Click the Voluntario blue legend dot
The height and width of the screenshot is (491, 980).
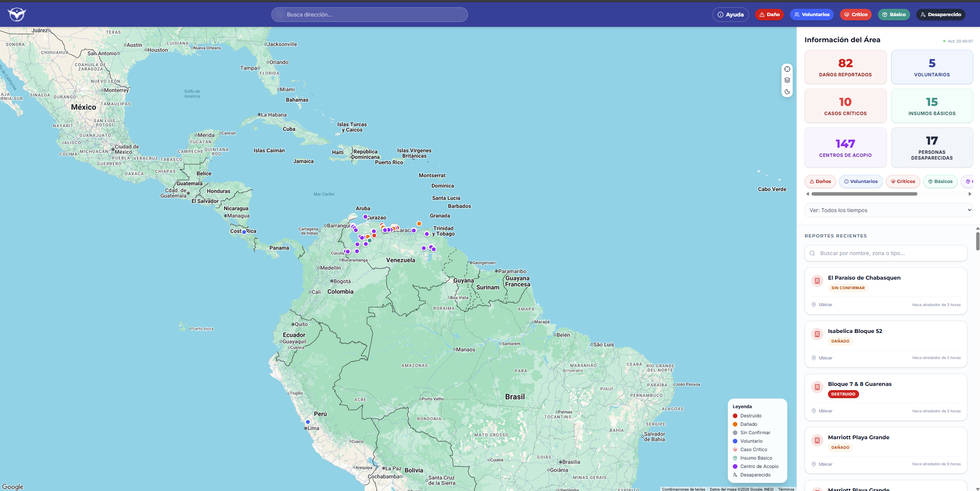(735, 441)
